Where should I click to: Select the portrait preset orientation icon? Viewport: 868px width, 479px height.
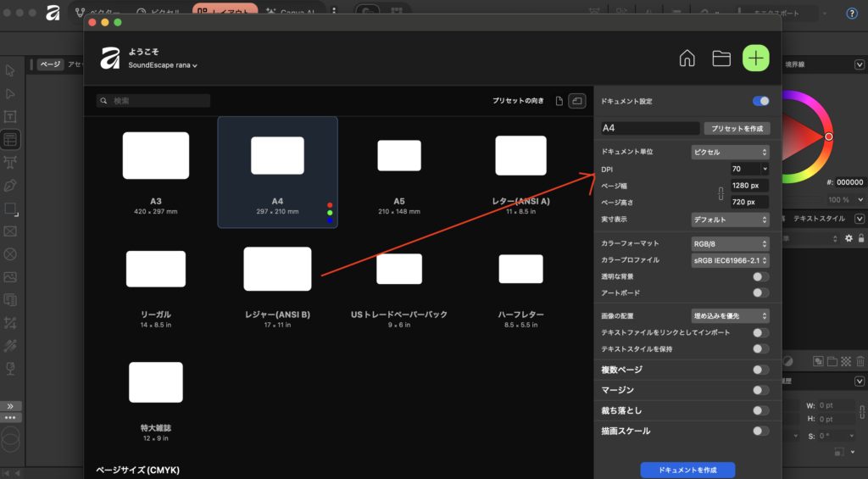click(559, 101)
